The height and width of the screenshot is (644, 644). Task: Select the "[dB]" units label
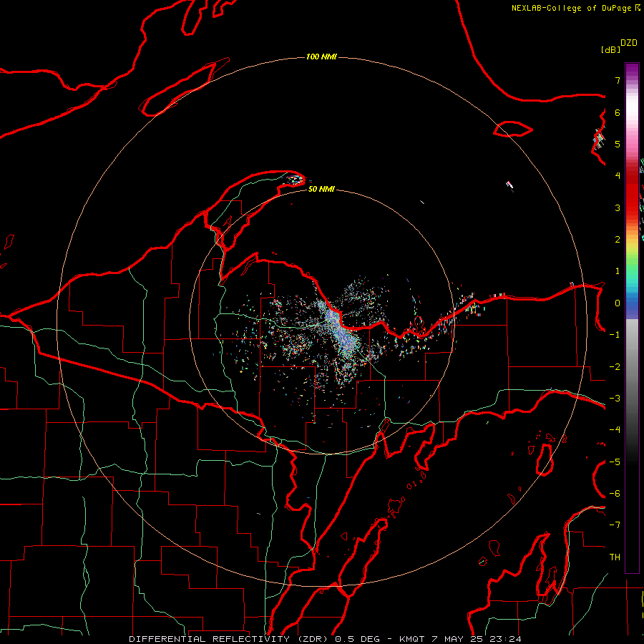[x=611, y=49]
